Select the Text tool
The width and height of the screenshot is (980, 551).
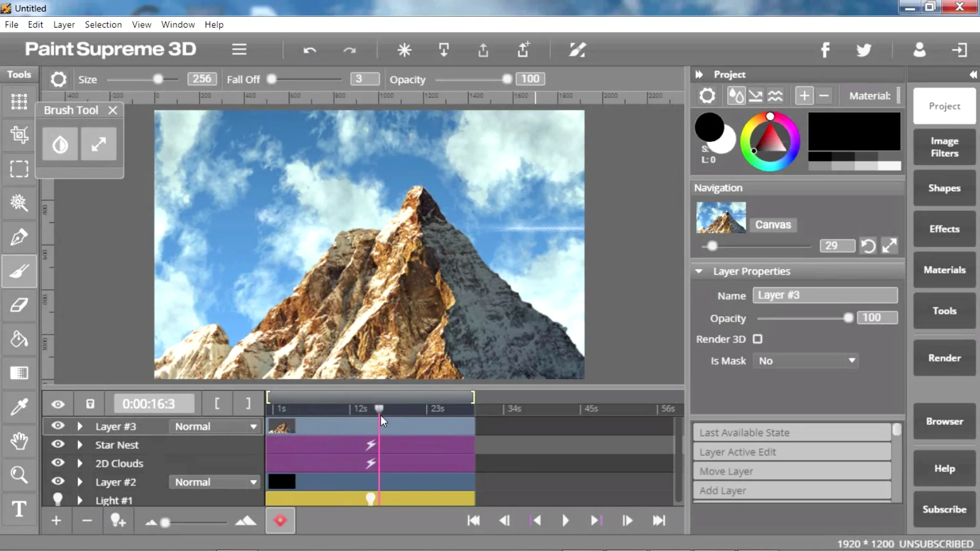coord(19,509)
